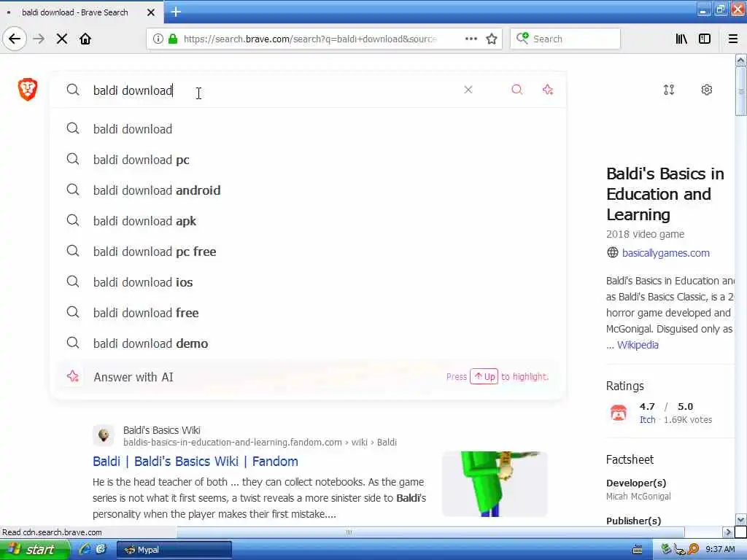Viewport: 747px width, 560px height.
Task: Click the Baldi's Basics in Education and Learning heading
Action: 665,194
